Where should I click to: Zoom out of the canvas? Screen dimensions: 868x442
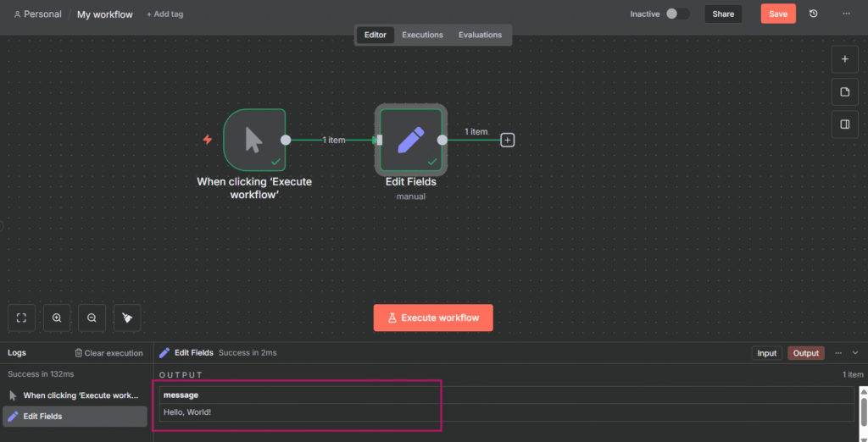[92, 318]
